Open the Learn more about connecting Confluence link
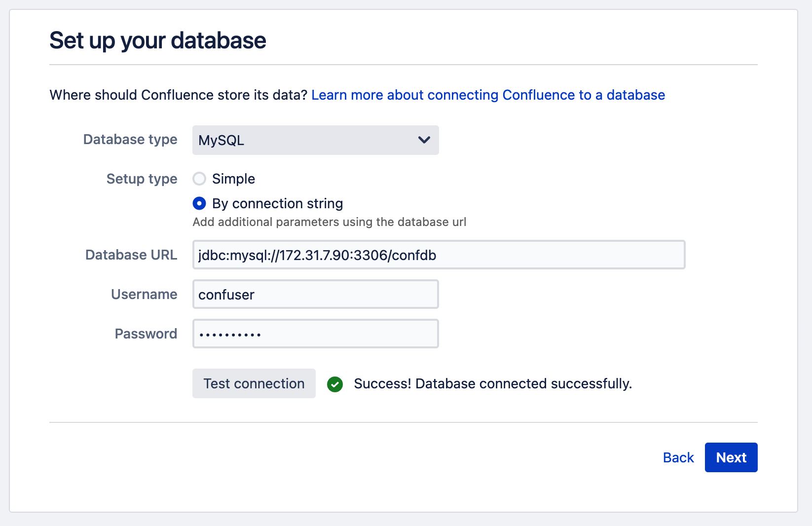Image resolution: width=812 pixels, height=526 pixels. [488, 95]
